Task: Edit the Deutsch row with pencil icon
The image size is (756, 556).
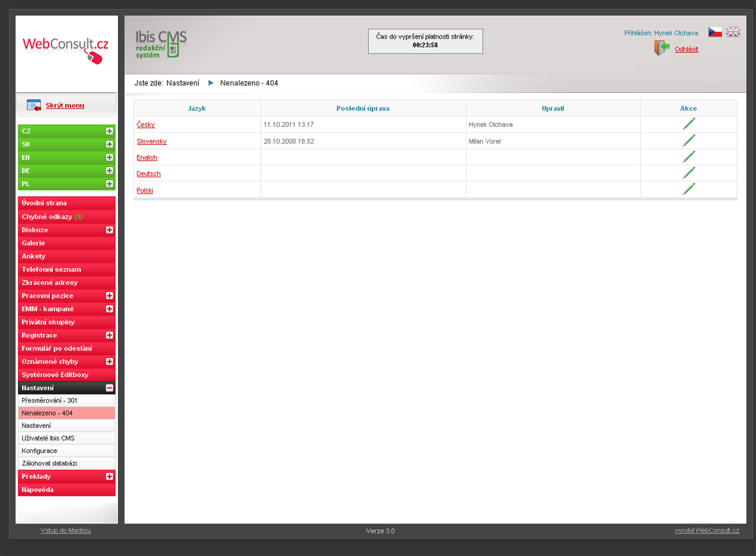Action: [x=689, y=173]
